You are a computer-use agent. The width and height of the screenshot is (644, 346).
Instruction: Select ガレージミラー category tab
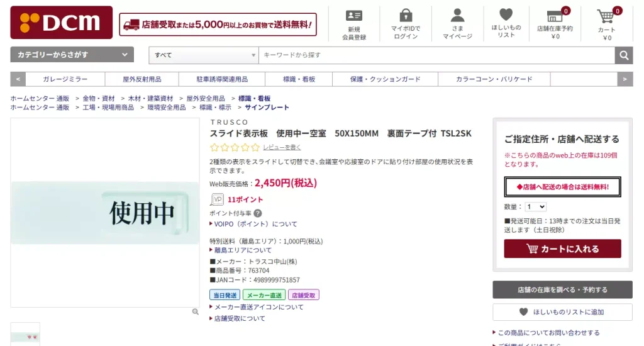click(65, 79)
